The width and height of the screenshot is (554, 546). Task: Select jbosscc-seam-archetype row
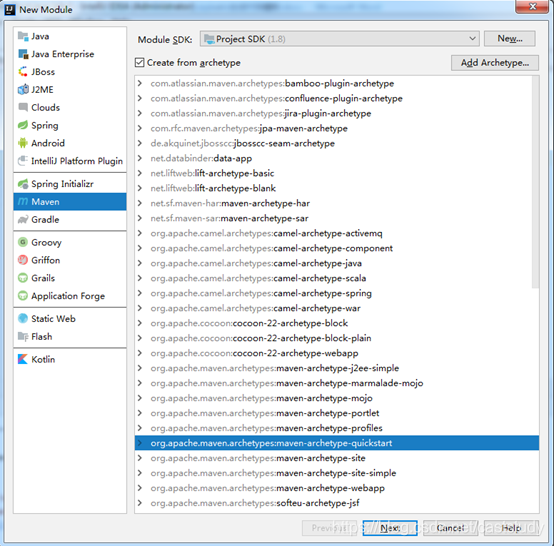click(337, 143)
